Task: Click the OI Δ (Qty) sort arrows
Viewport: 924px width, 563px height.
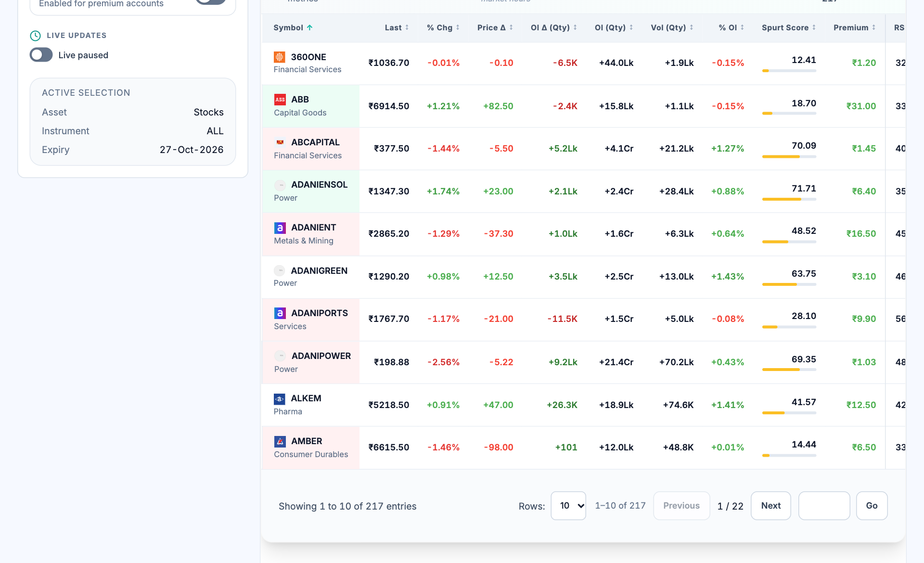Action: [575, 27]
